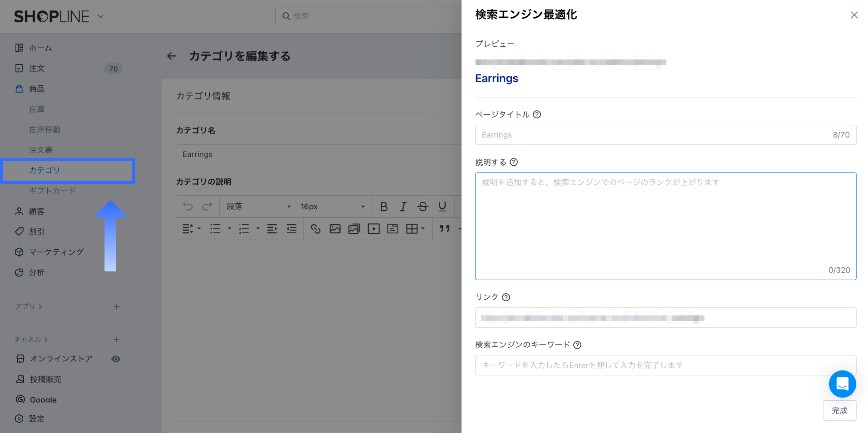Add a channel with the チャネル plus icon

pyautogui.click(x=116, y=339)
